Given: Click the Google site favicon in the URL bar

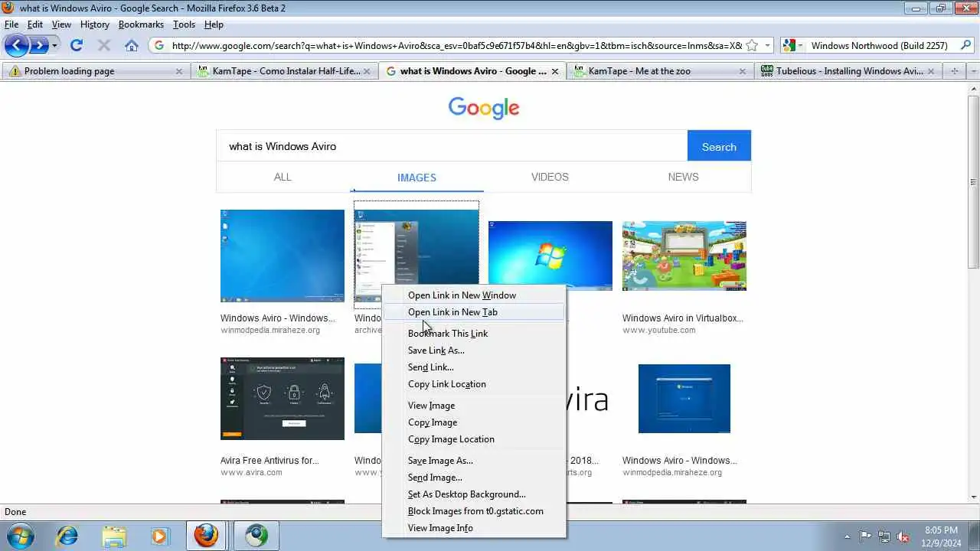Looking at the screenshot, I should (159, 45).
